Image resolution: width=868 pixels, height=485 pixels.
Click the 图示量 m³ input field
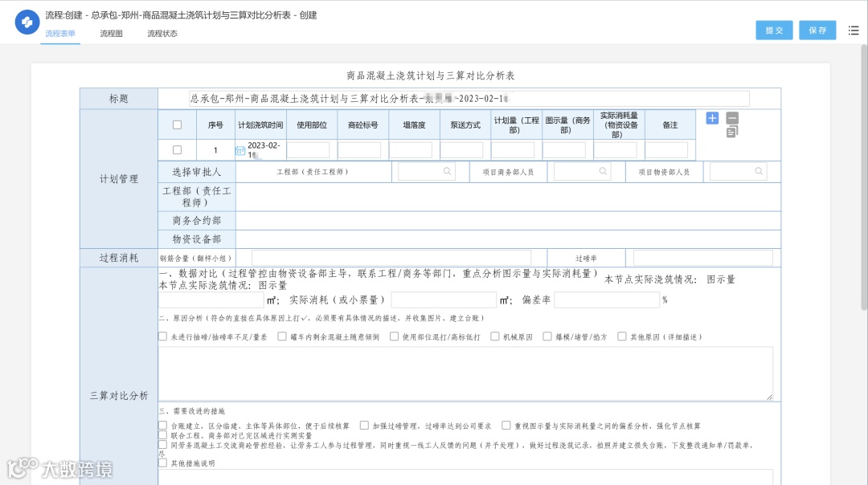pyautogui.click(x=211, y=300)
